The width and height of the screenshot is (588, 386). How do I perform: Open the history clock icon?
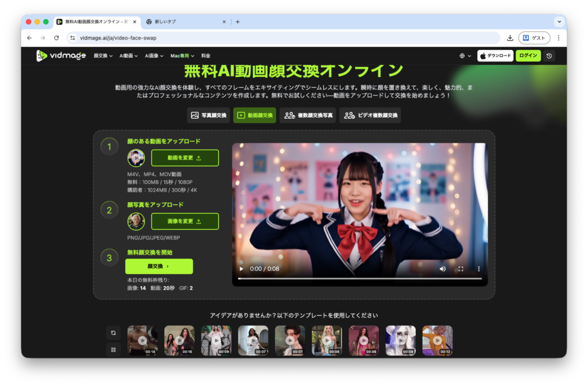click(x=550, y=56)
